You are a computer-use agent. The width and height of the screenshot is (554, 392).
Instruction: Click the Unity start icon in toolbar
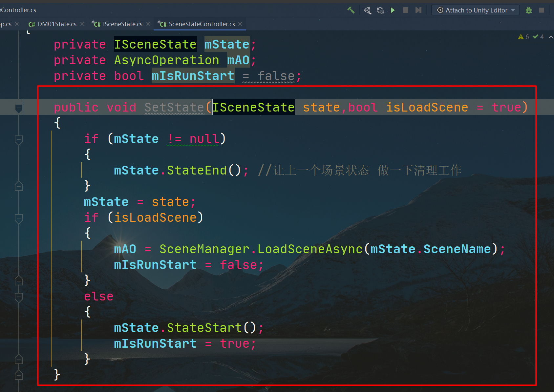coord(368,10)
